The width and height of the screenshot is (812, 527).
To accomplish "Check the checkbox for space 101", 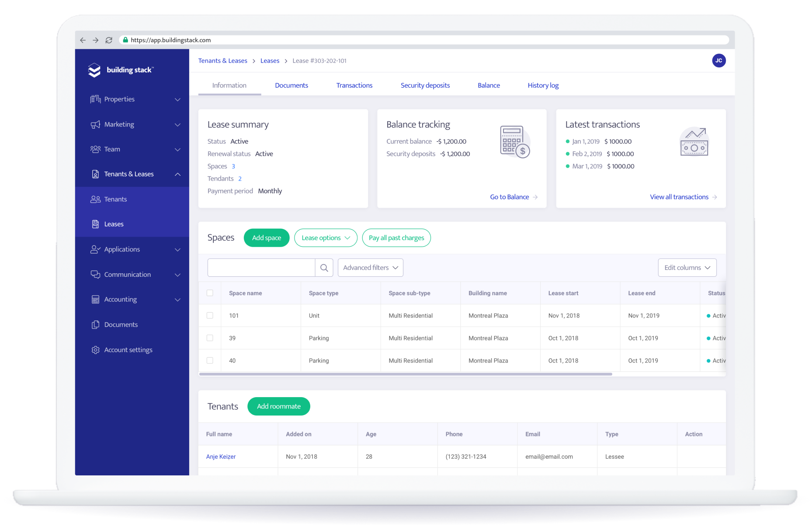I will 210,315.
